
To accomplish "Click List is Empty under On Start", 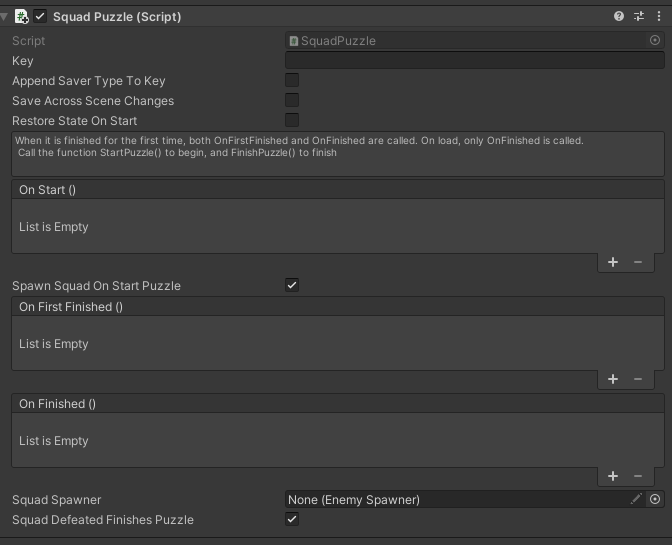I will pos(54,227).
